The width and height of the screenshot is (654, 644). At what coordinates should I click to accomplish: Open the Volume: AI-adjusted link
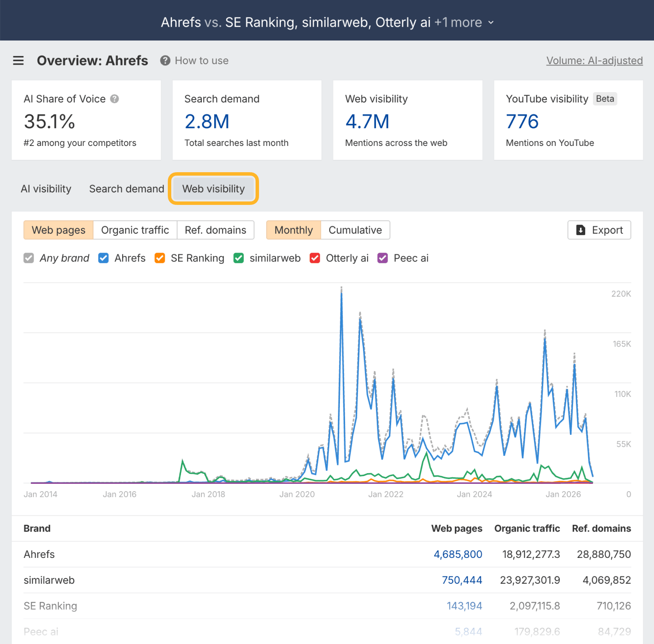pyautogui.click(x=595, y=61)
